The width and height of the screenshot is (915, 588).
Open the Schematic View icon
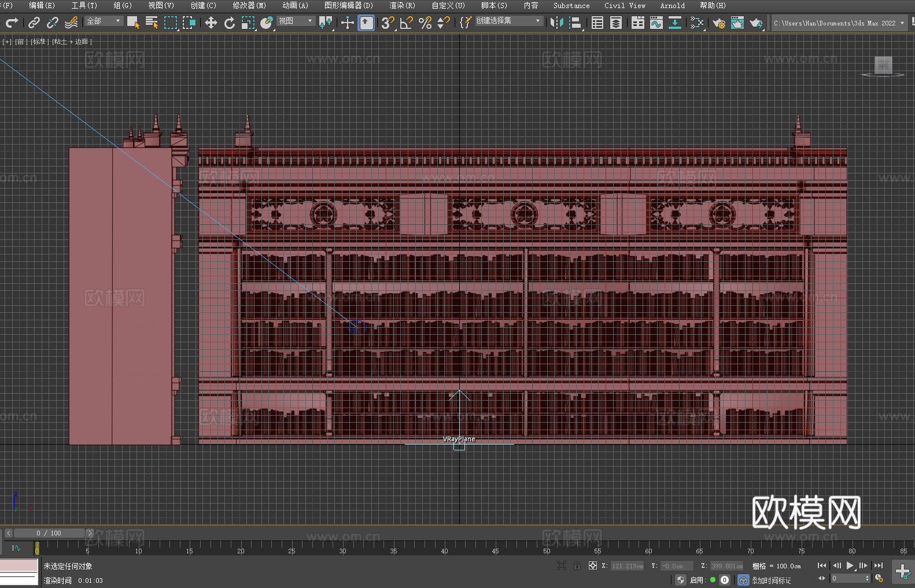tap(675, 23)
